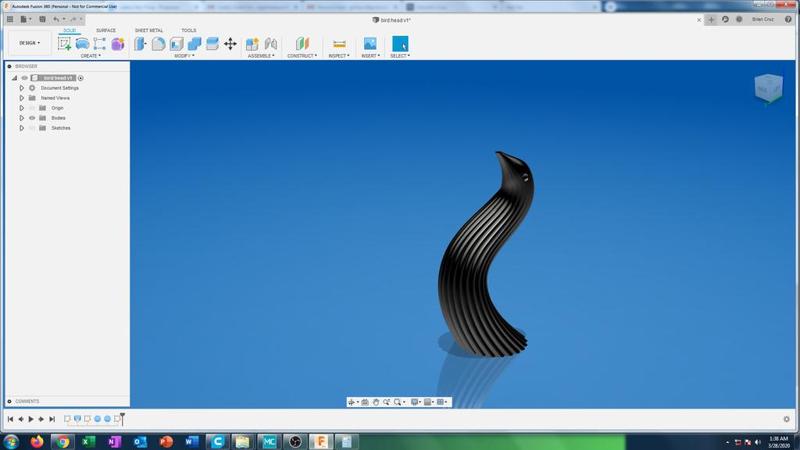Expand Named Views node
800x450 pixels.
click(21, 98)
